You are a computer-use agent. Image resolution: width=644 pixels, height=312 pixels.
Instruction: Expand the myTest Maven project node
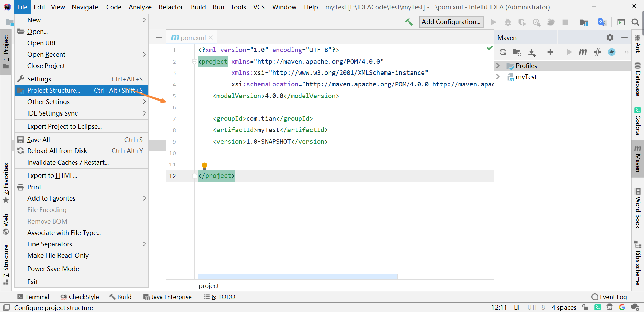(x=498, y=77)
